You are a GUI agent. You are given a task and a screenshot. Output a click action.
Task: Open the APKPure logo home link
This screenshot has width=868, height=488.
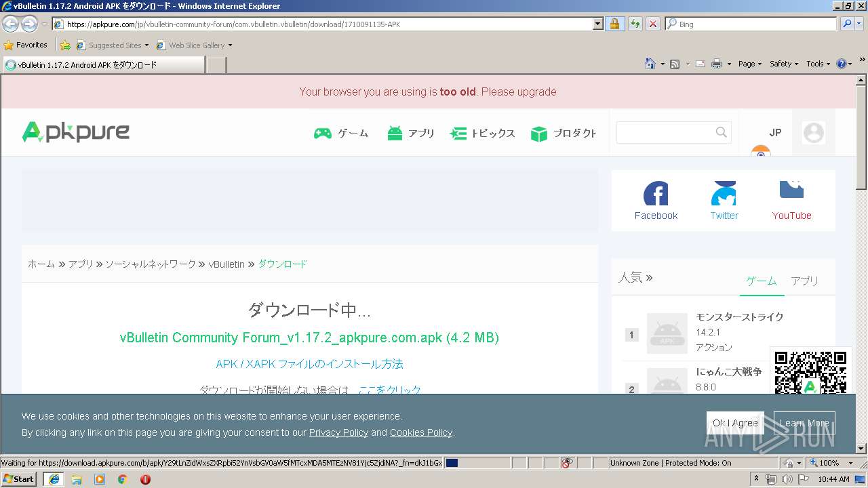point(76,132)
